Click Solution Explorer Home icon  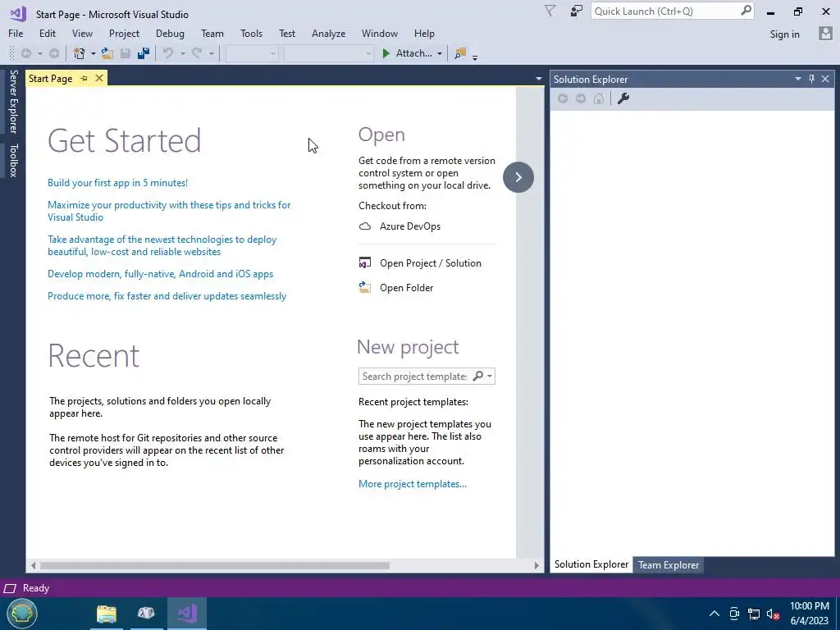(x=599, y=98)
